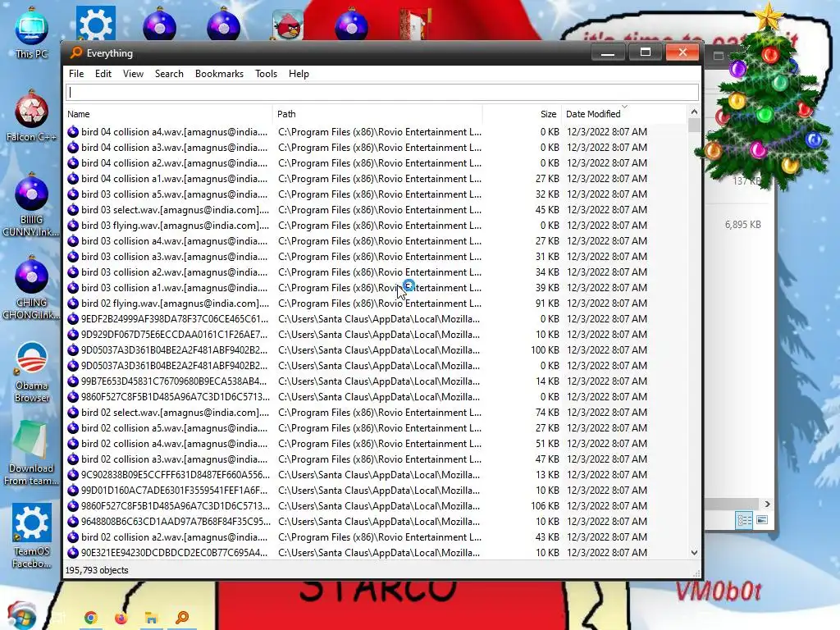840x630 pixels.
Task: Sort results by Date Modified column header
Action: coord(624,114)
